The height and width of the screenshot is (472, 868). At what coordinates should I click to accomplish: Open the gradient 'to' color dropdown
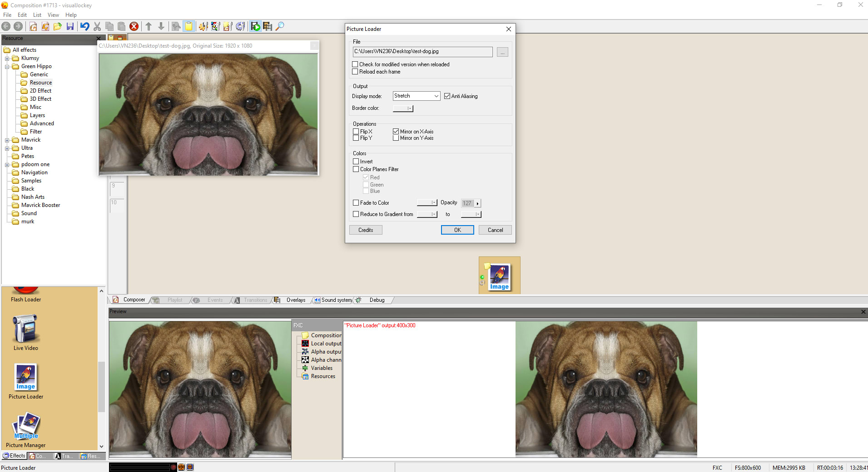471,214
